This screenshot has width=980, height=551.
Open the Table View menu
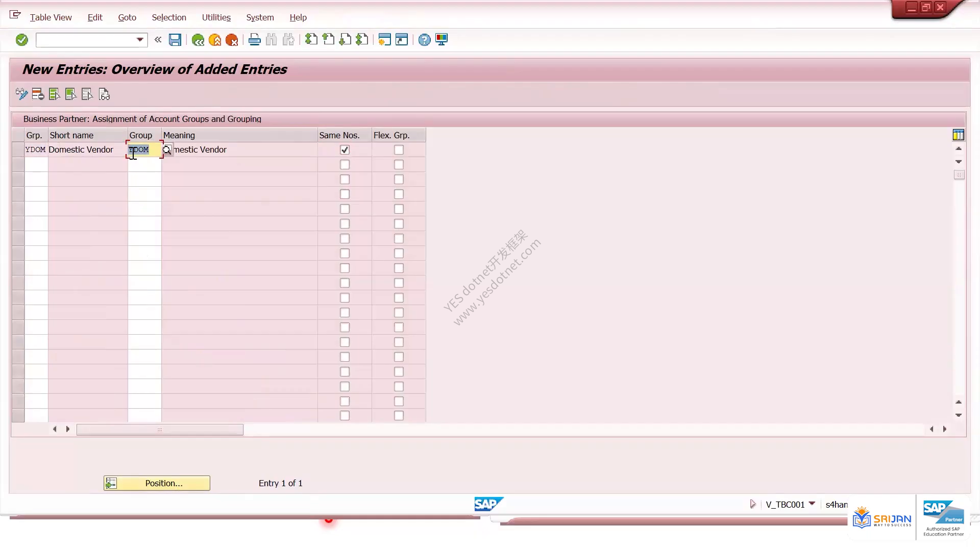point(51,17)
